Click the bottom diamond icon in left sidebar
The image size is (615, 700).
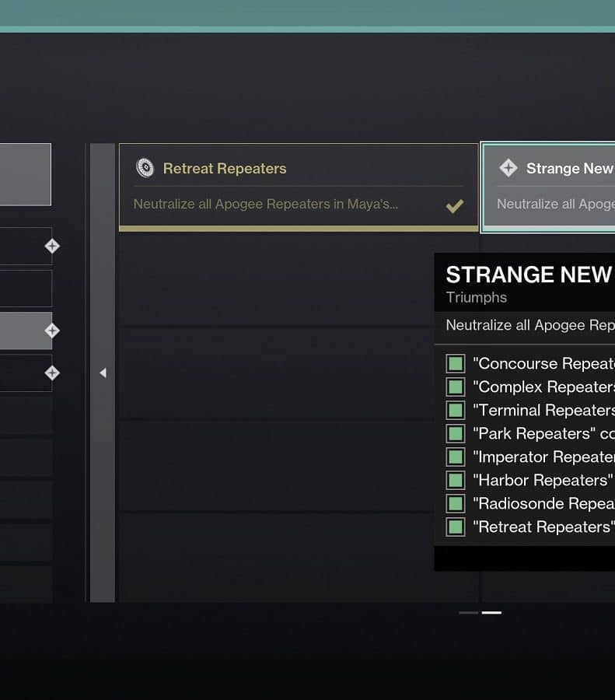click(x=52, y=373)
